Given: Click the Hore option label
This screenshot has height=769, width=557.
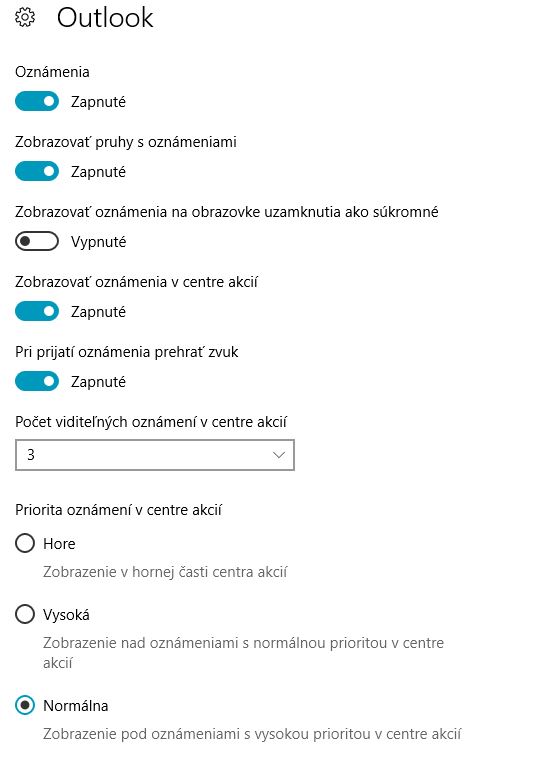Looking at the screenshot, I should (59, 544).
